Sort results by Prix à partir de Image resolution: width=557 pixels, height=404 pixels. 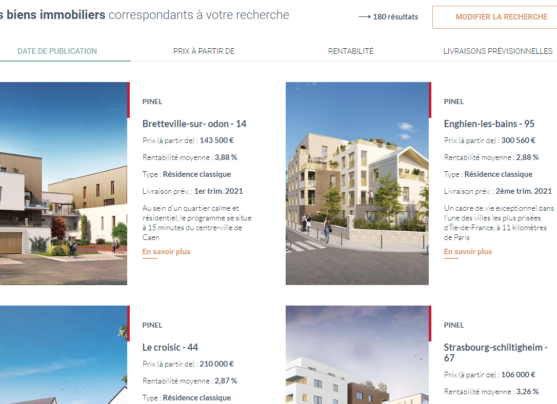pyautogui.click(x=204, y=51)
